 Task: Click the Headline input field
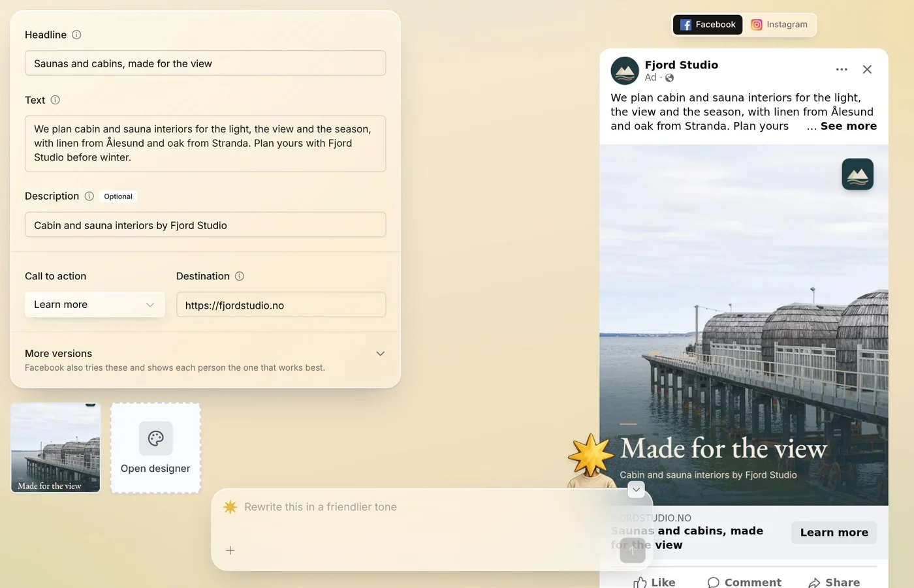click(x=205, y=63)
